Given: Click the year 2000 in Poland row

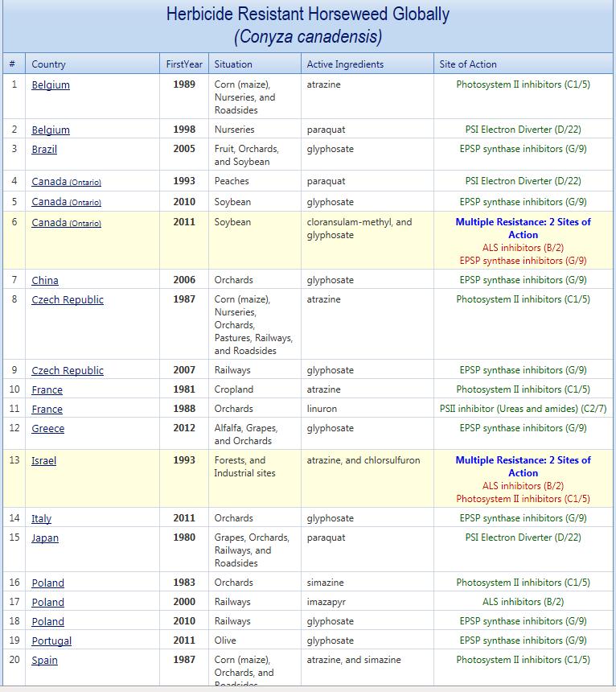Looking at the screenshot, I should pyautogui.click(x=184, y=602).
